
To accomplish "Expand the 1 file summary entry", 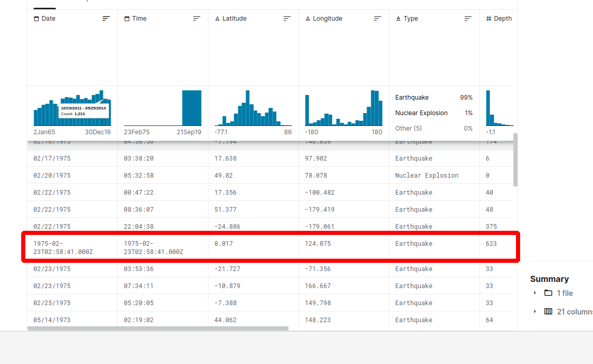I will [534, 293].
